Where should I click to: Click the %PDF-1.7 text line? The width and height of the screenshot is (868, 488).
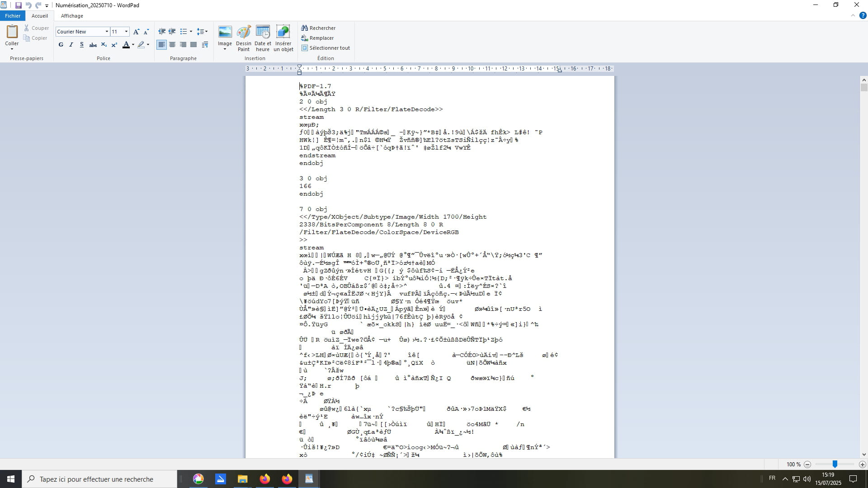point(315,86)
